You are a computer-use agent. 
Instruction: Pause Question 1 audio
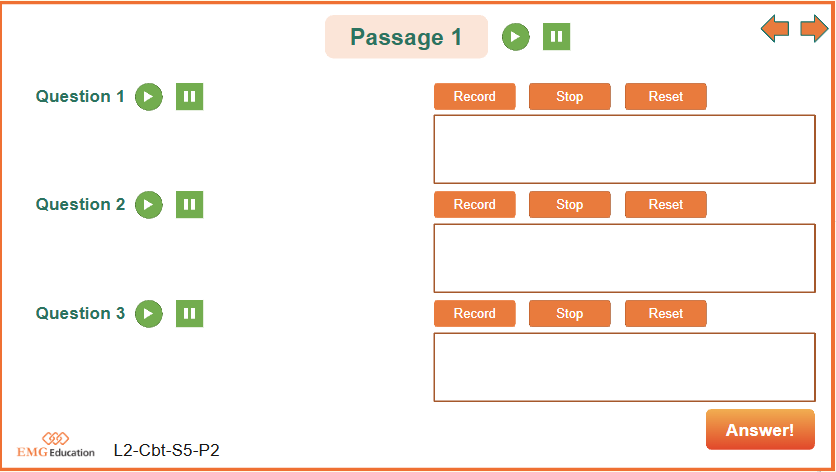(x=190, y=97)
